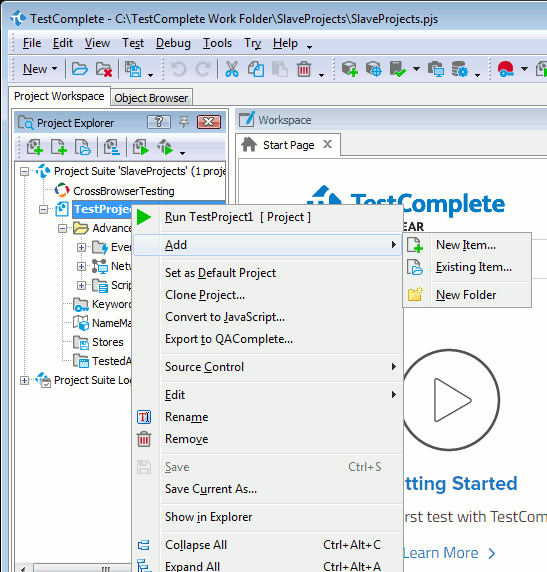Open the View menu
The height and width of the screenshot is (572, 547).
(x=97, y=43)
